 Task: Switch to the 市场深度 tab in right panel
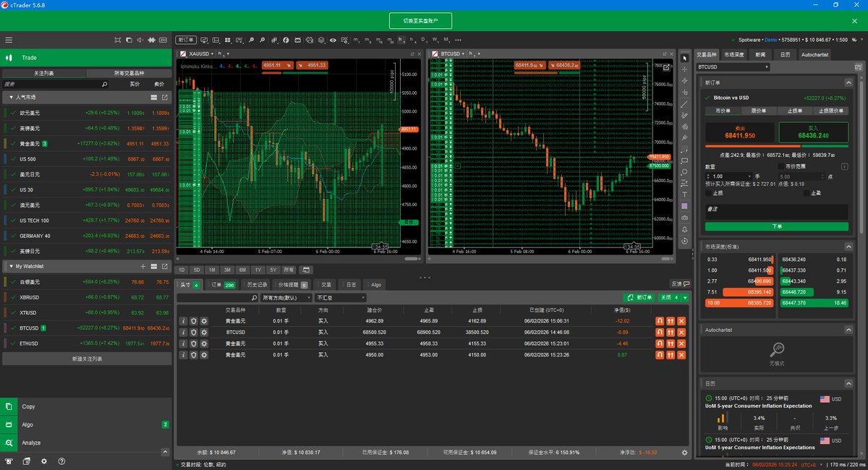735,54
